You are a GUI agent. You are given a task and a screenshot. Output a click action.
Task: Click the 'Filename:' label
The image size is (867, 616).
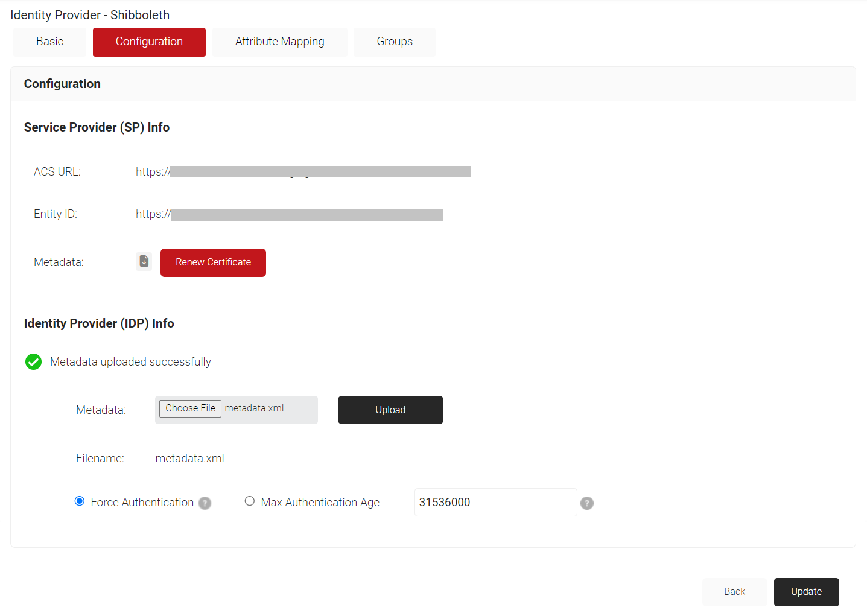tap(100, 459)
